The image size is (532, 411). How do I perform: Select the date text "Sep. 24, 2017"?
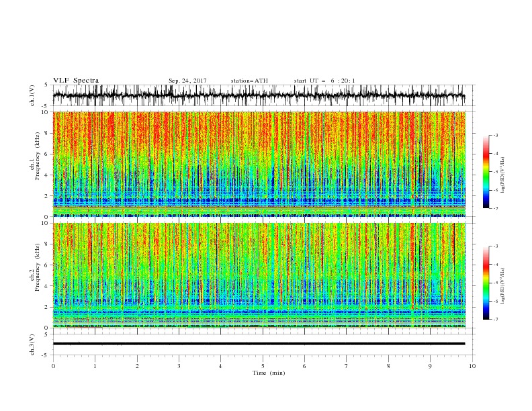click(x=187, y=81)
